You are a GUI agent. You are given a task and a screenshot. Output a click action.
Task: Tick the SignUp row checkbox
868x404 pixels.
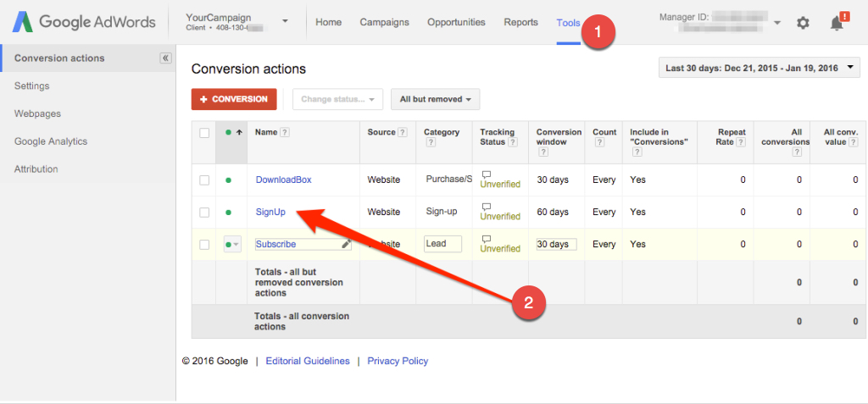[x=204, y=212]
